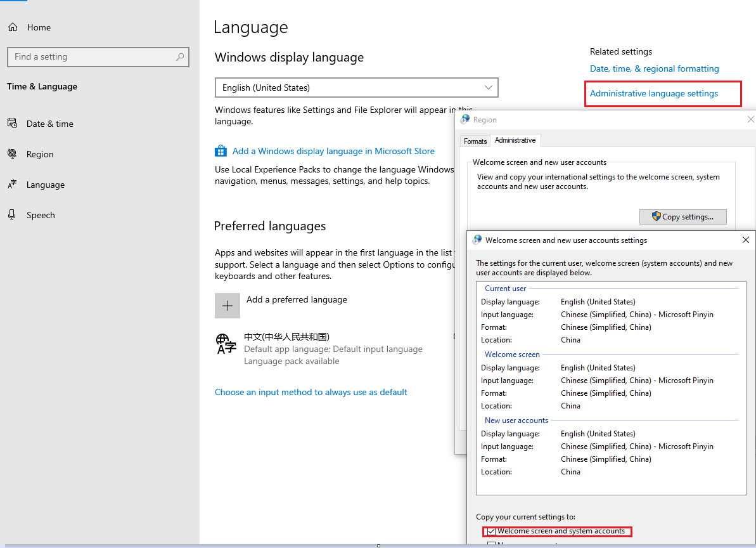Click the plus icon to add language
Viewport: 756px width, 548px height.
pos(227,306)
